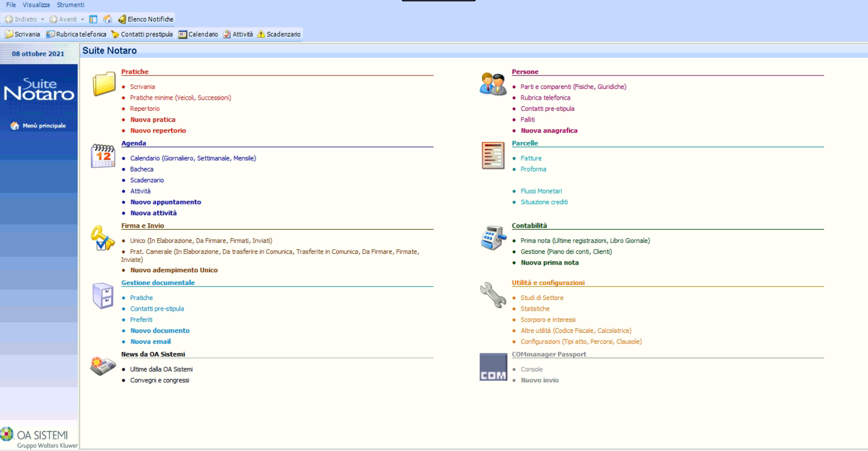Open Attività toolbar shortcut
868x451 pixels.
pyautogui.click(x=238, y=34)
